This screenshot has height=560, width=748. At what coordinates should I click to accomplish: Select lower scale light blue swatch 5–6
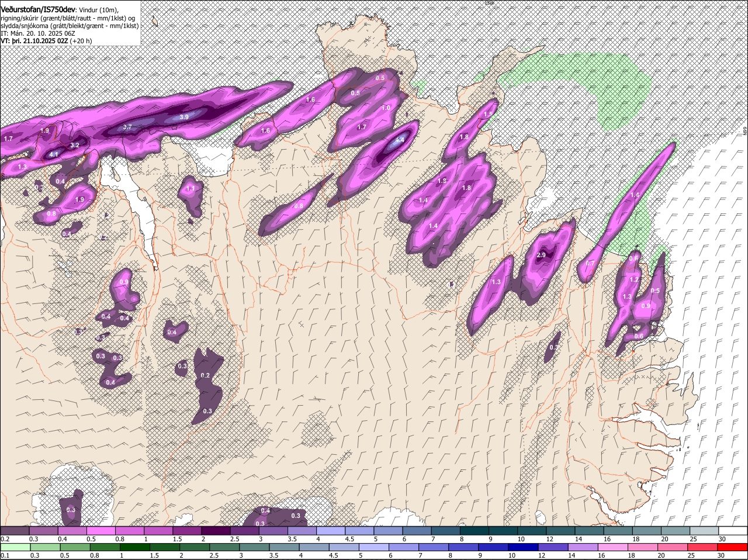[374, 547]
